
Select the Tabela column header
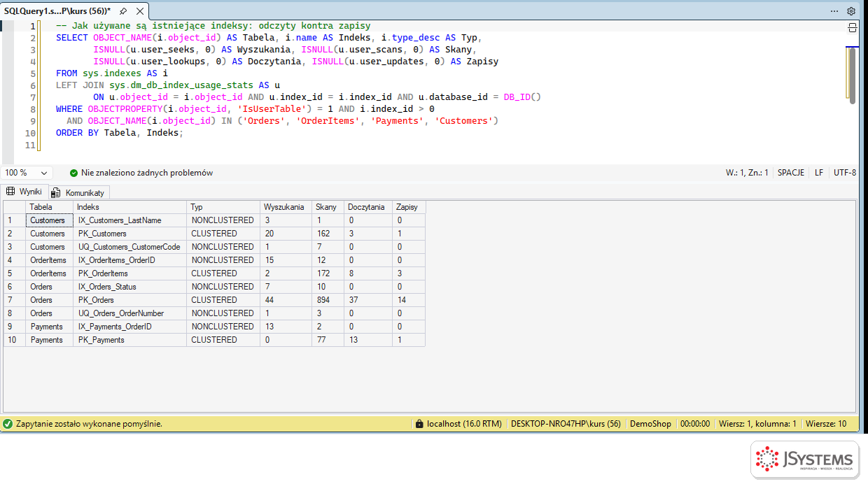coord(49,207)
